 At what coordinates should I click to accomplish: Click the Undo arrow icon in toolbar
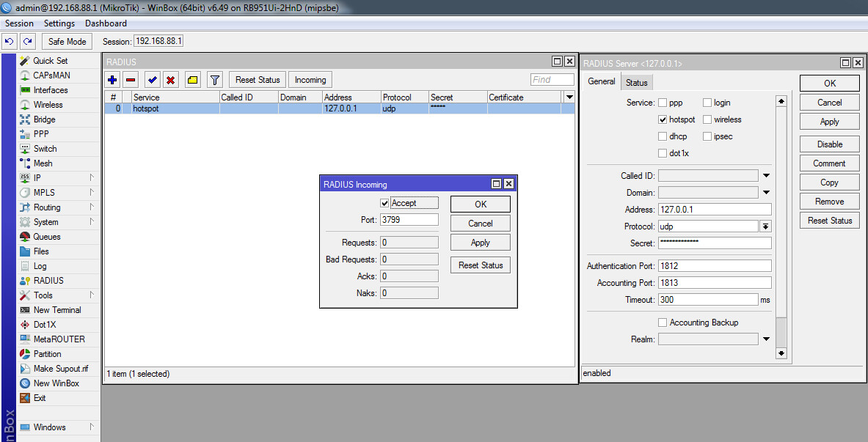pos(10,42)
